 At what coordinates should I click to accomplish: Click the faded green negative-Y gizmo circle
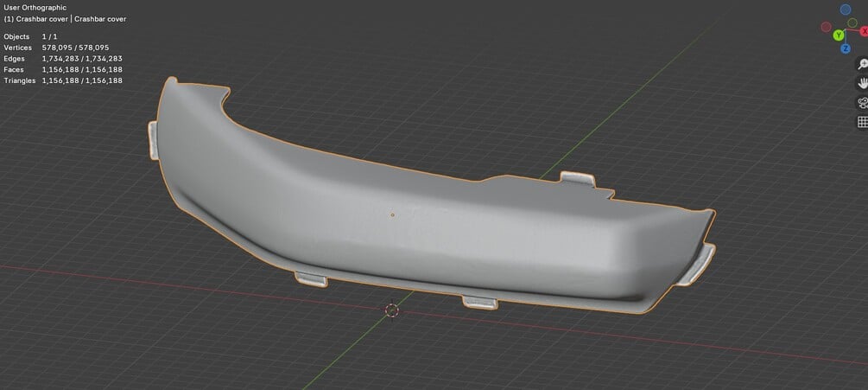coord(852,22)
